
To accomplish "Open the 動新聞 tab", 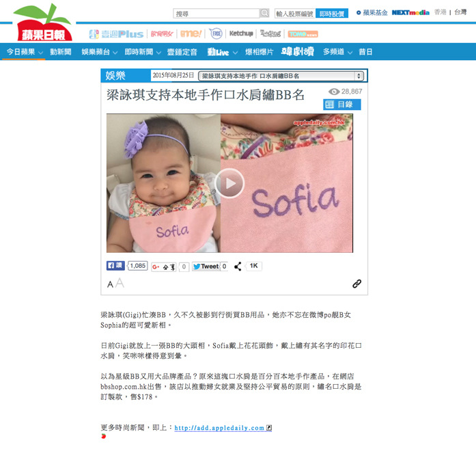I will [x=61, y=52].
